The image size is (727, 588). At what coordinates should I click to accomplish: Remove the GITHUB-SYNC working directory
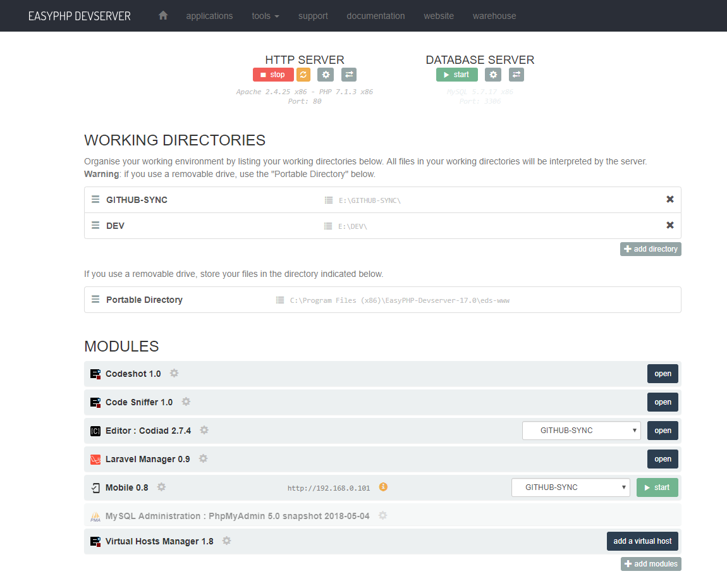click(x=670, y=199)
